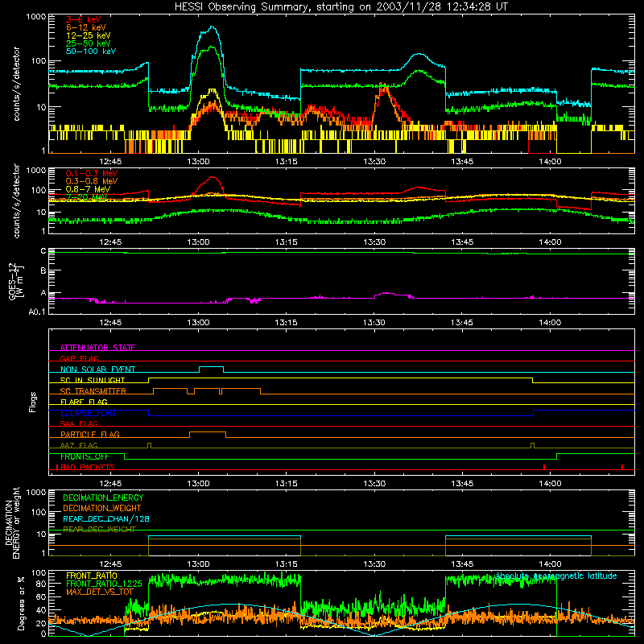The width and height of the screenshot is (644, 644).
Task: Select the 12-25 keV legend label
Action: click(x=89, y=35)
